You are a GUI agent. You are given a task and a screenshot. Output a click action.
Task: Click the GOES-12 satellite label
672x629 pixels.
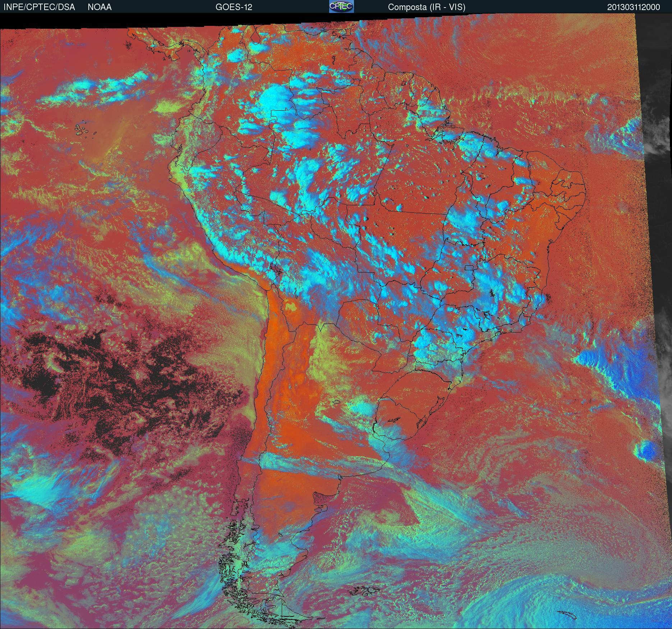[234, 7]
